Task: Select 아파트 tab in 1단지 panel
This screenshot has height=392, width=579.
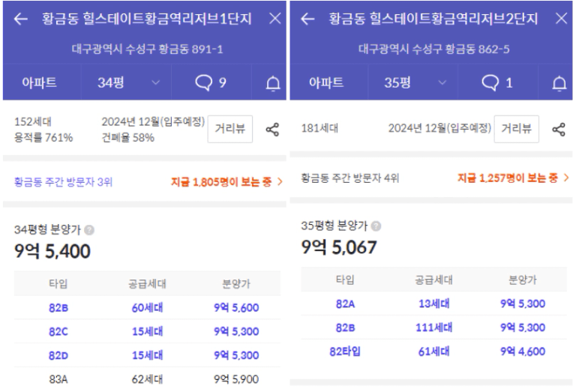Action: pyautogui.click(x=39, y=82)
